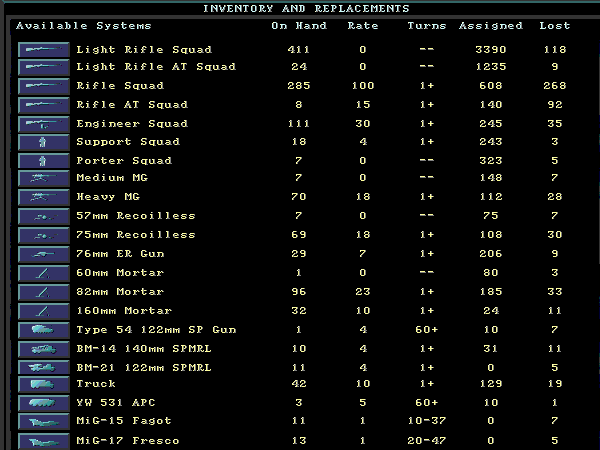Select the BM-14 140mm SPMRL icon
The width and height of the screenshot is (600, 450).
(44, 349)
